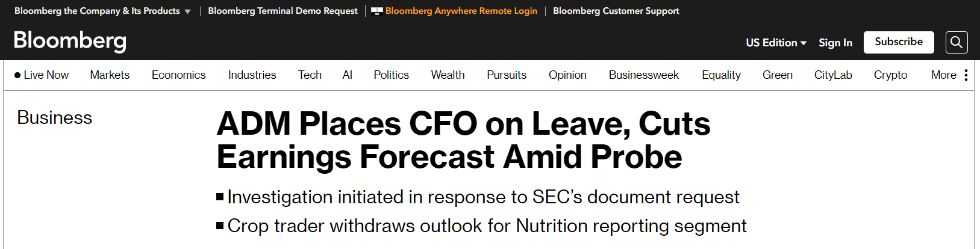Open the Live Now section
The image size is (980, 249).
tap(42, 75)
